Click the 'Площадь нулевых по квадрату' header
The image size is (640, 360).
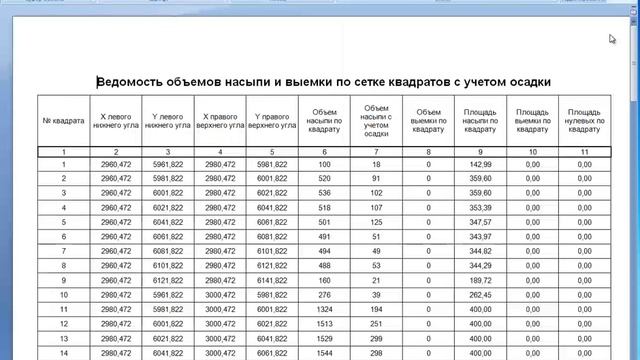(584, 121)
